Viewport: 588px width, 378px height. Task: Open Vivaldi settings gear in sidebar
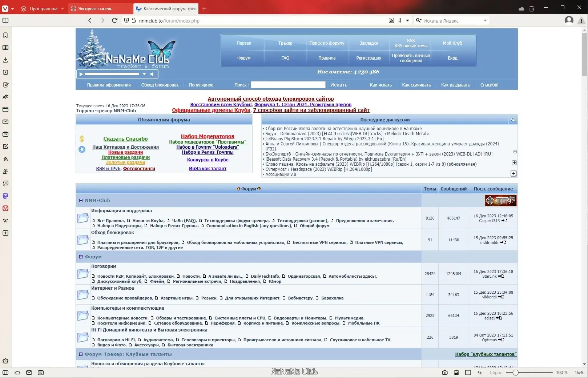click(5, 361)
